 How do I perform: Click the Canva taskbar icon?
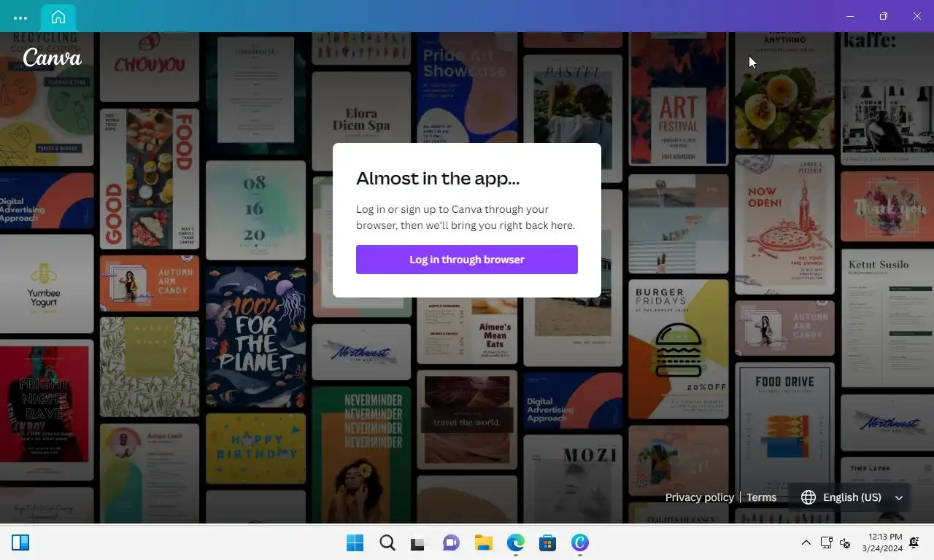tap(579, 542)
